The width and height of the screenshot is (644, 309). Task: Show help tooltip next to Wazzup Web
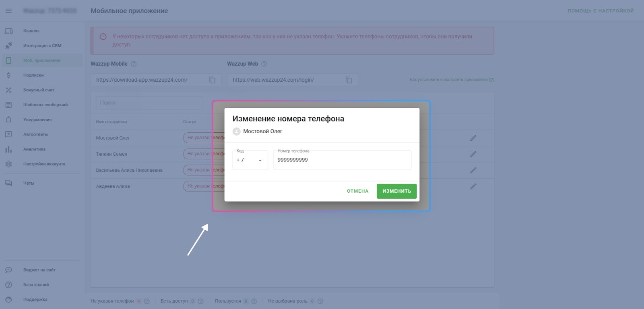tap(264, 64)
